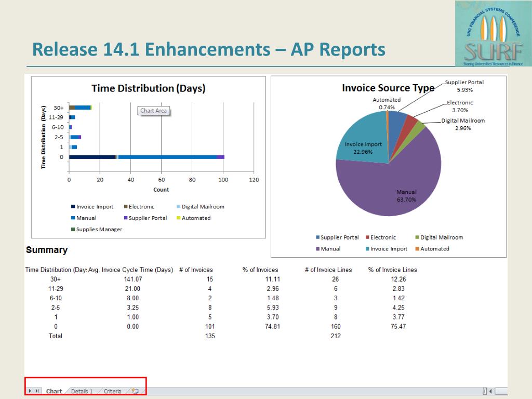Click the % of Invoice Lines column header
532x399 pixels.
tap(393, 270)
